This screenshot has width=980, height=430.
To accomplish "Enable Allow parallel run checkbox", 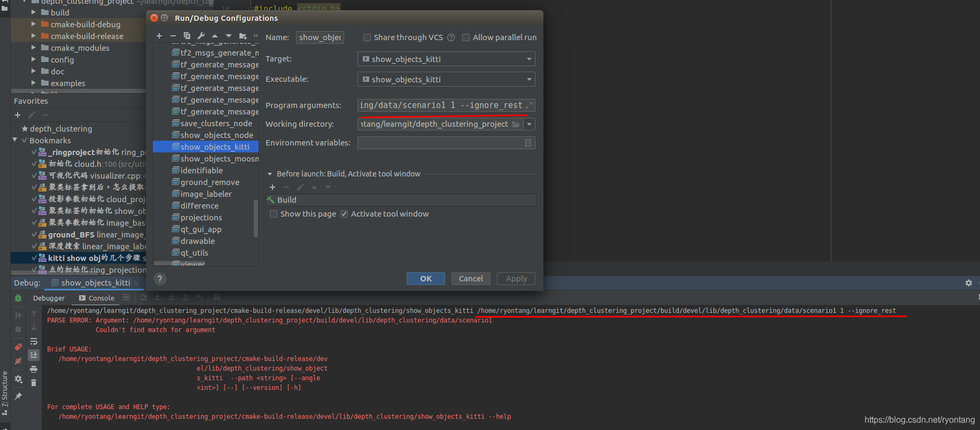I will click(x=466, y=37).
